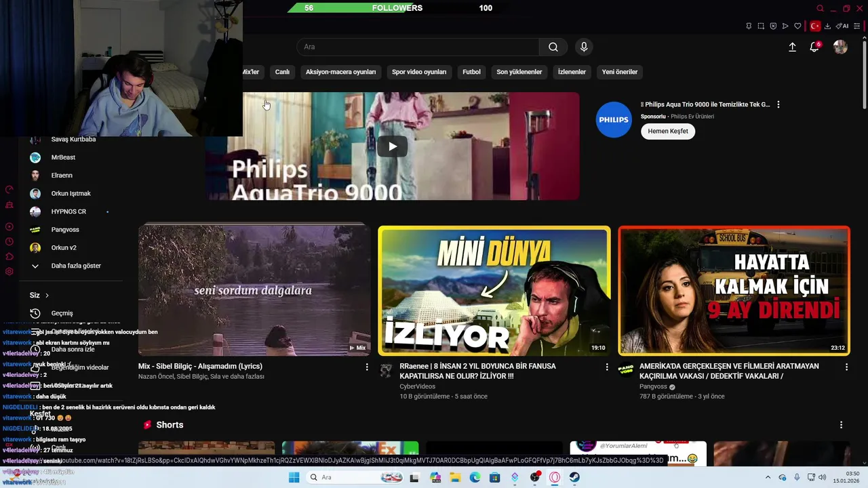Open Microsoft Edge from the taskbar
The image size is (868, 488).
[x=475, y=477]
